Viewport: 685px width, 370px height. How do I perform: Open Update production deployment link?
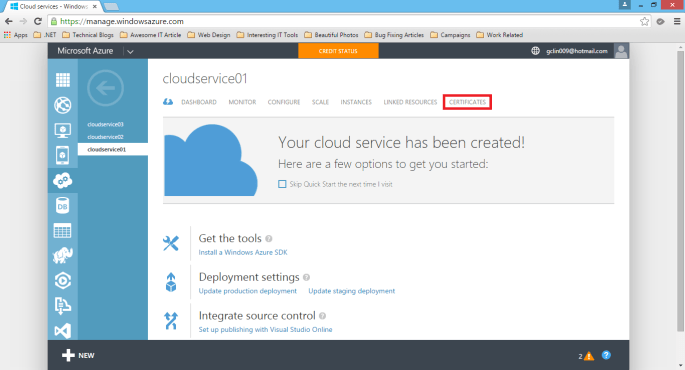(248, 291)
